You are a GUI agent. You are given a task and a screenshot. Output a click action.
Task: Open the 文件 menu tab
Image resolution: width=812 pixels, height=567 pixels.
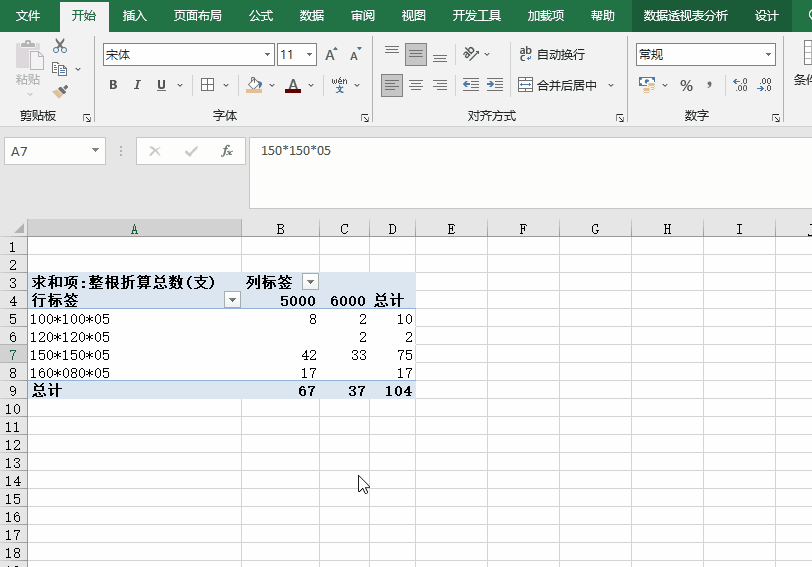click(28, 16)
